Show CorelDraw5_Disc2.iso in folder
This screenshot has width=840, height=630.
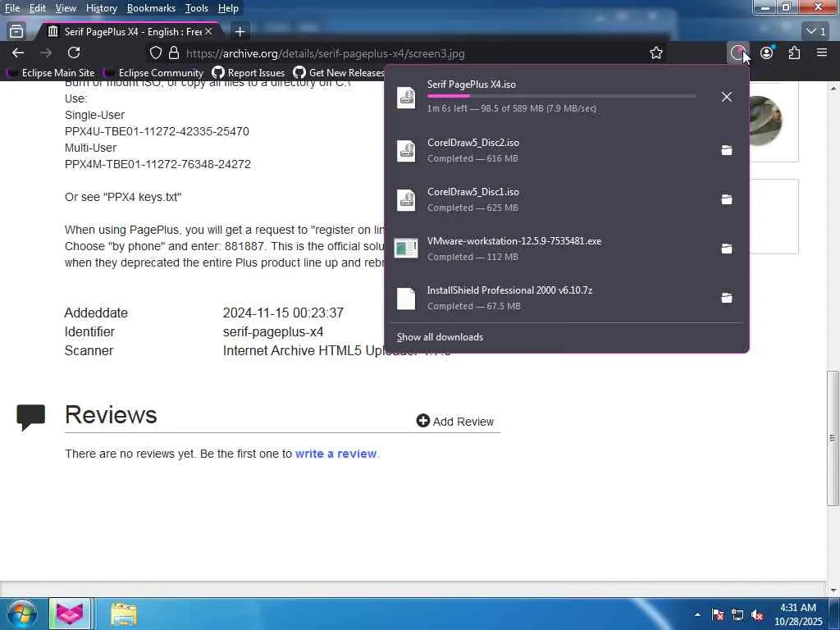pyautogui.click(x=727, y=150)
